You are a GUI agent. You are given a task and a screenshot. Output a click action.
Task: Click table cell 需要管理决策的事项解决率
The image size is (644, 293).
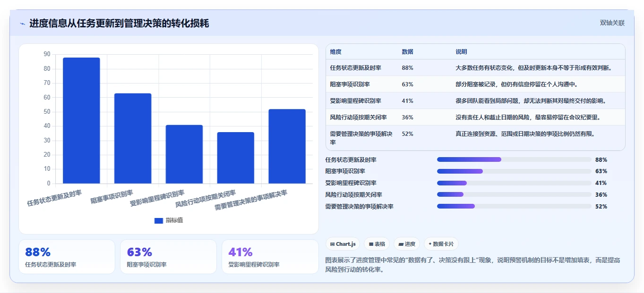pos(361,138)
